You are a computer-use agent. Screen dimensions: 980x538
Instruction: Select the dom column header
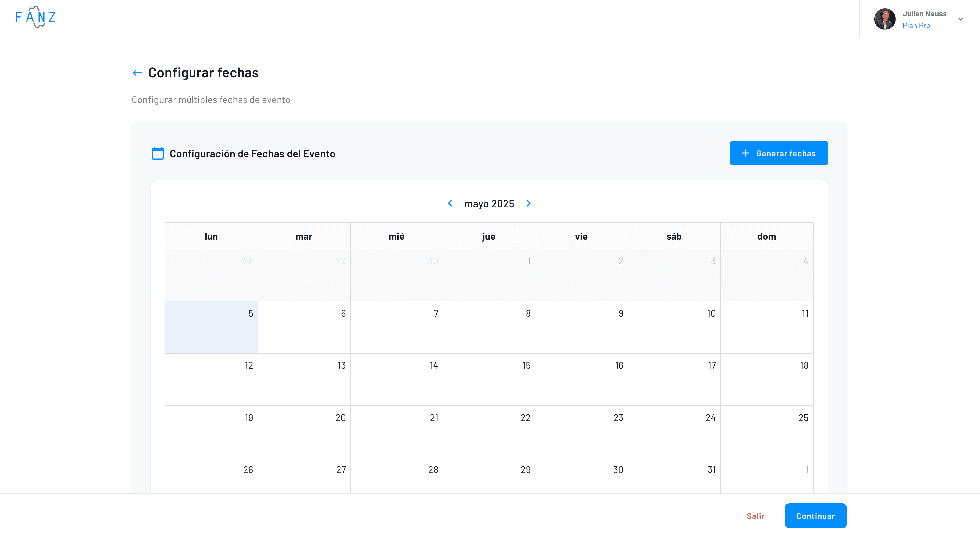tap(766, 236)
